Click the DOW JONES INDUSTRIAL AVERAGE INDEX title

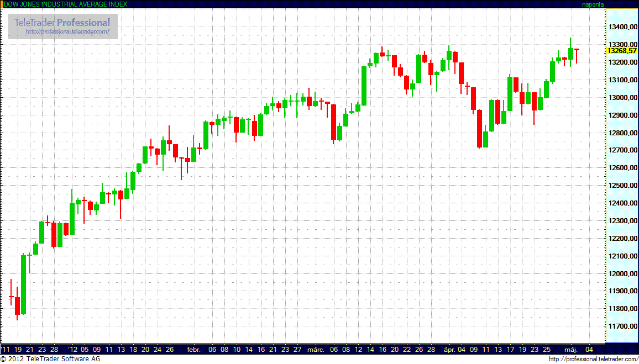pos(65,4)
